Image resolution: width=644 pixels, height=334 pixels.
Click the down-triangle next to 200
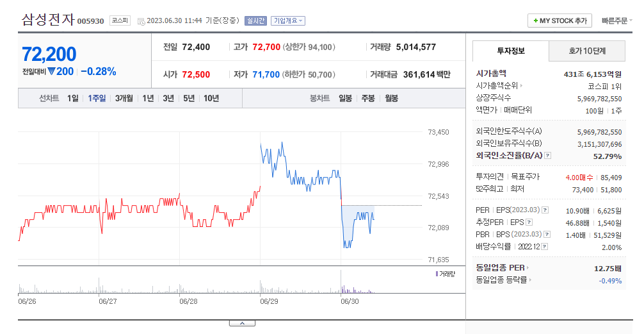[x=51, y=71]
